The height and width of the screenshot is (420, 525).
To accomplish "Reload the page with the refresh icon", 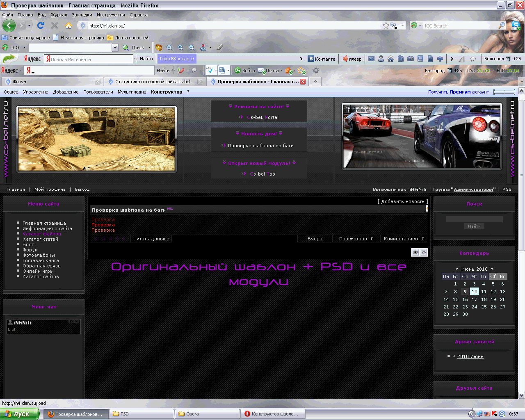I will [41, 25].
